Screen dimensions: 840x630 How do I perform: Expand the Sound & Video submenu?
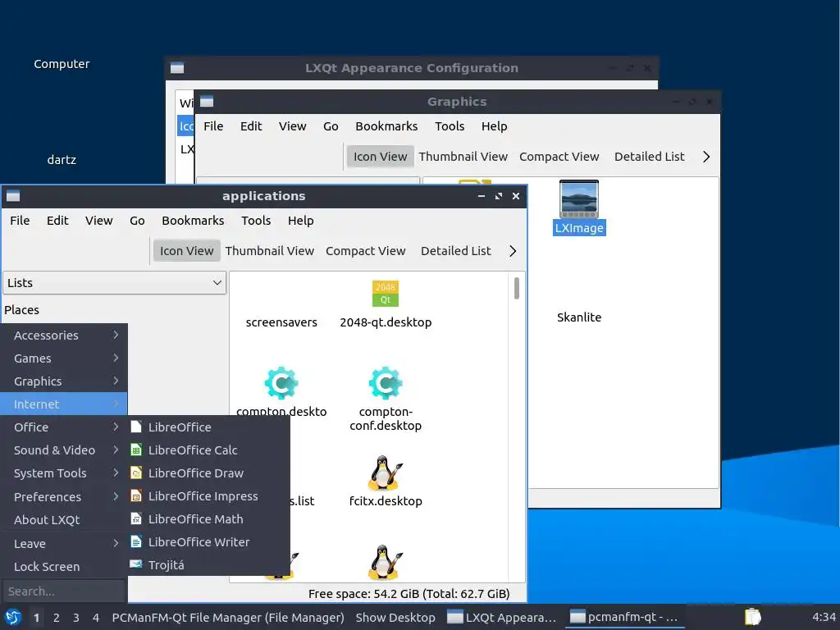point(64,450)
